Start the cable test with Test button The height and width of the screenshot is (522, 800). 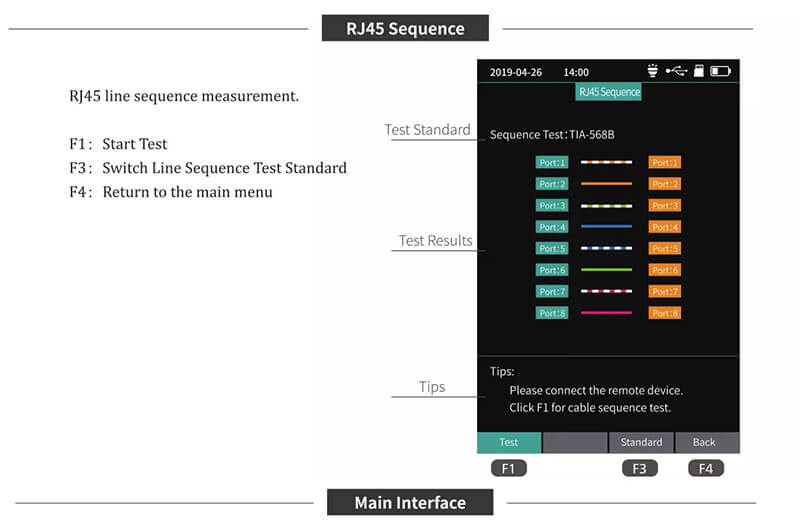tap(508, 442)
